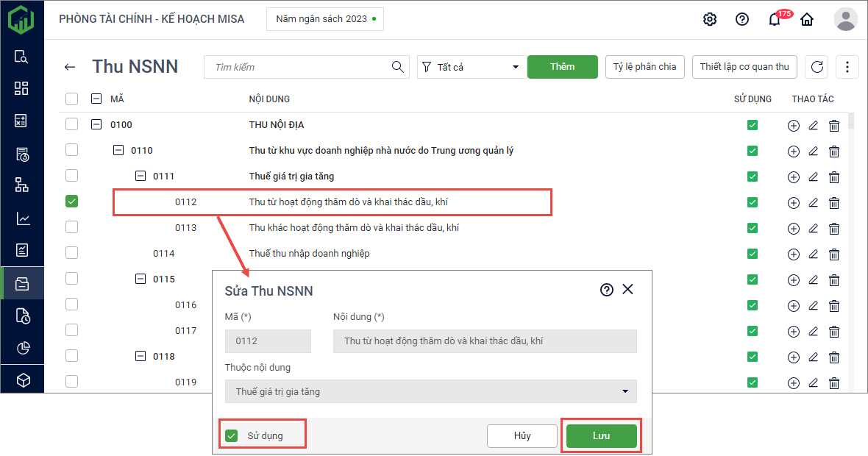The height and width of the screenshot is (456, 868).
Task: Open Năm ngân sách 2023 selector
Action: [x=324, y=19]
